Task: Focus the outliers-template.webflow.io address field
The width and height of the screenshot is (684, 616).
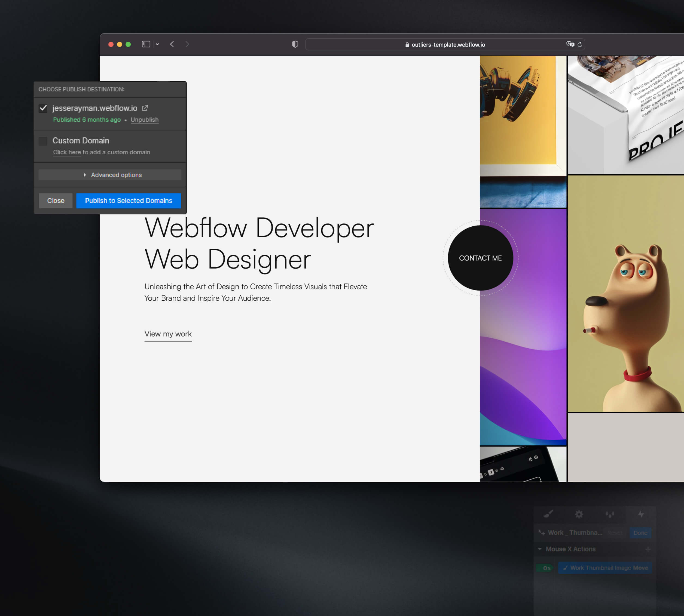Action: point(445,44)
